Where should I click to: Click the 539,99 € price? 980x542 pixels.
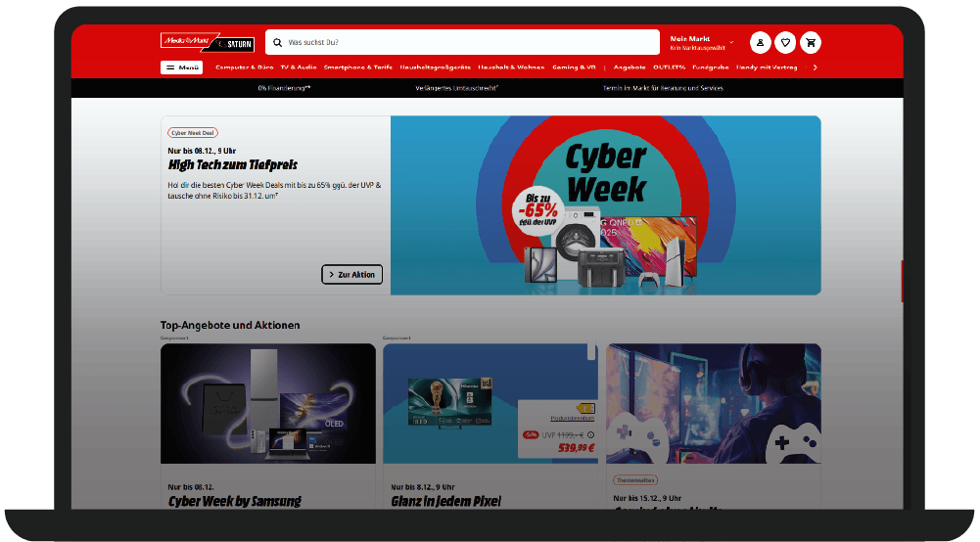pyautogui.click(x=577, y=448)
